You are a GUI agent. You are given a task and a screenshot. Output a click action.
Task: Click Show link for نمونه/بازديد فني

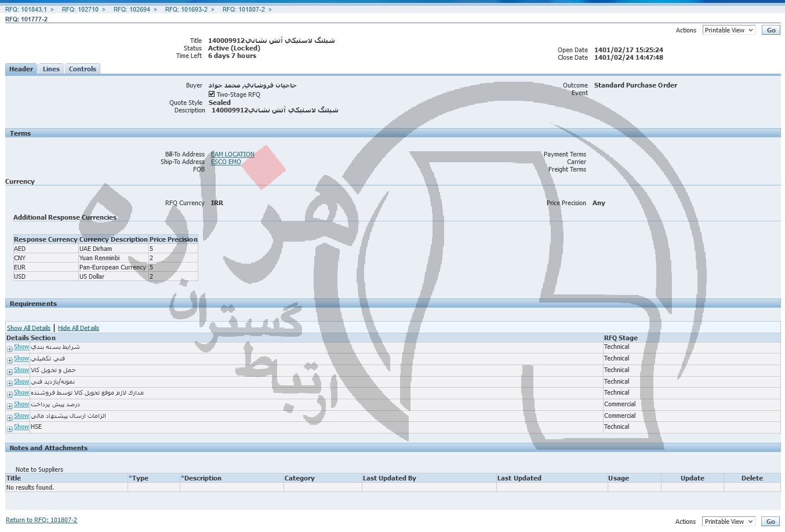21,381
